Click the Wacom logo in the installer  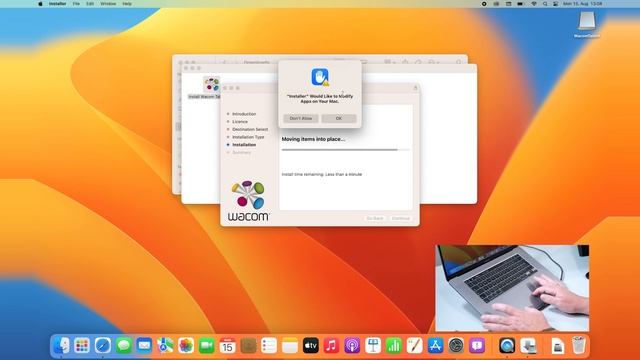pyautogui.click(x=249, y=201)
